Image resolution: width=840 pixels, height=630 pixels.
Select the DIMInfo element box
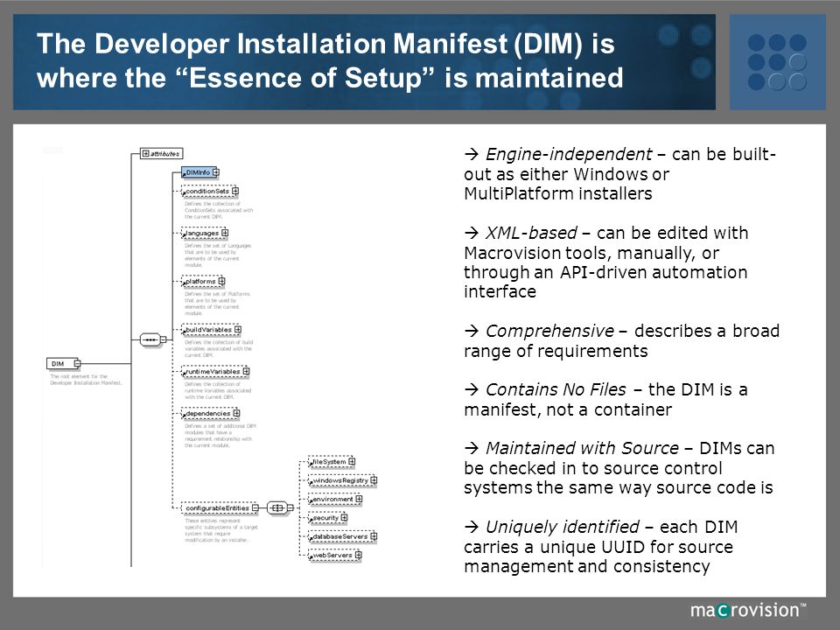tap(198, 172)
